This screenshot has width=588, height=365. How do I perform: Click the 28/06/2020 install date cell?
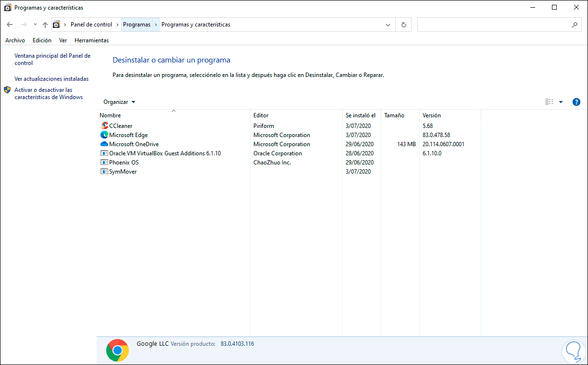coord(360,153)
